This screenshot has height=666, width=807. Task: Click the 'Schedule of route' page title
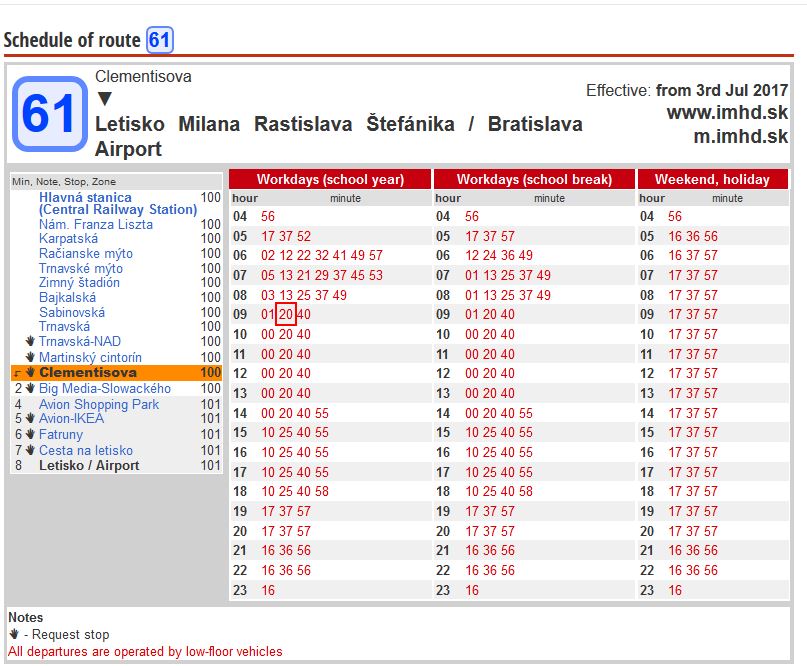72,40
